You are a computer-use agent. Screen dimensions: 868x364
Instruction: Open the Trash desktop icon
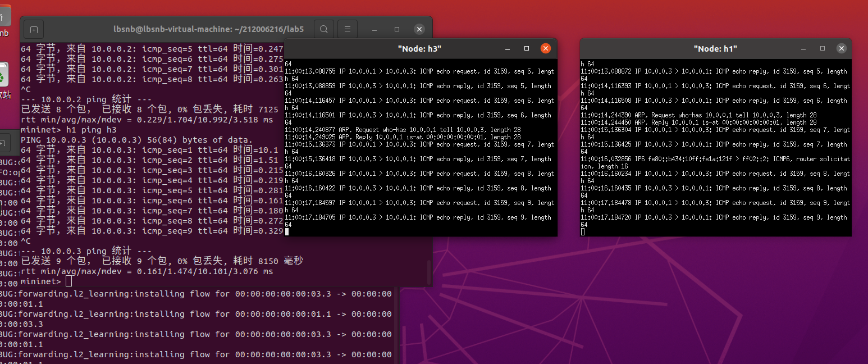point(3,75)
